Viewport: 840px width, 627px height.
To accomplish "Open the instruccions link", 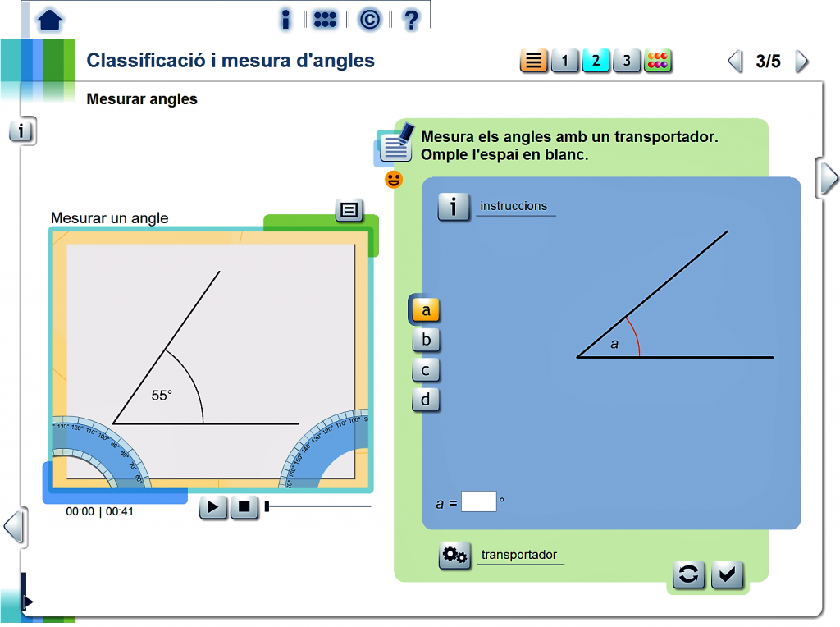I will 514,206.
